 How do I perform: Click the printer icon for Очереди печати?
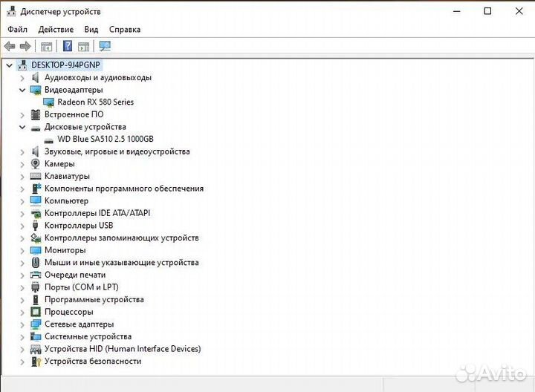click(x=36, y=275)
